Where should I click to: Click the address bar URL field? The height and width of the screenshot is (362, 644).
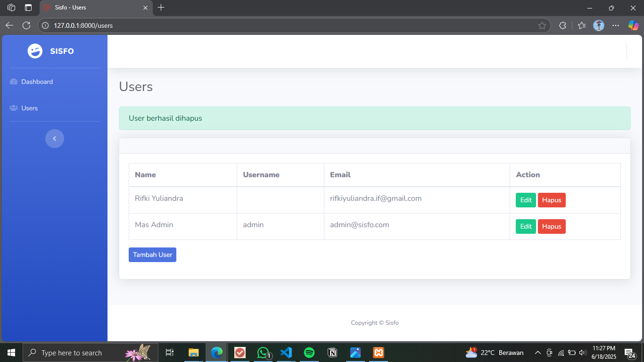coord(283,25)
